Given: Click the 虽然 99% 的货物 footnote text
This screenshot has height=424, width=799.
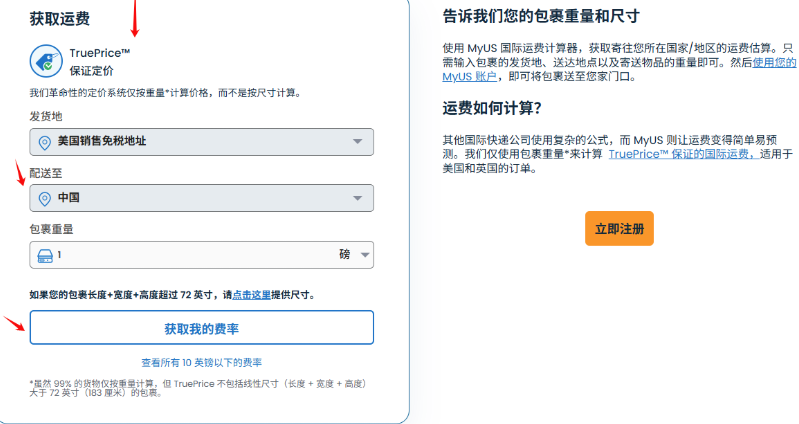Looking at the screenshot, I should [198, 388].
